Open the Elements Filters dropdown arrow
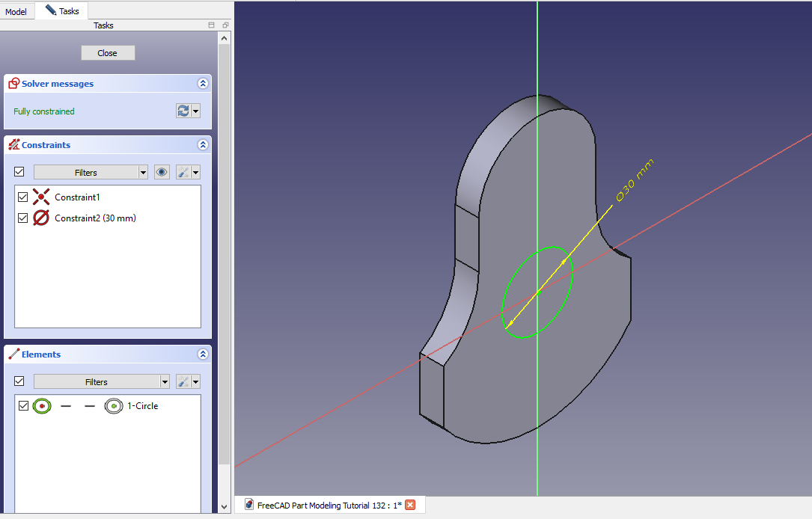Screen dimensions: 812x519 point(164,382)
